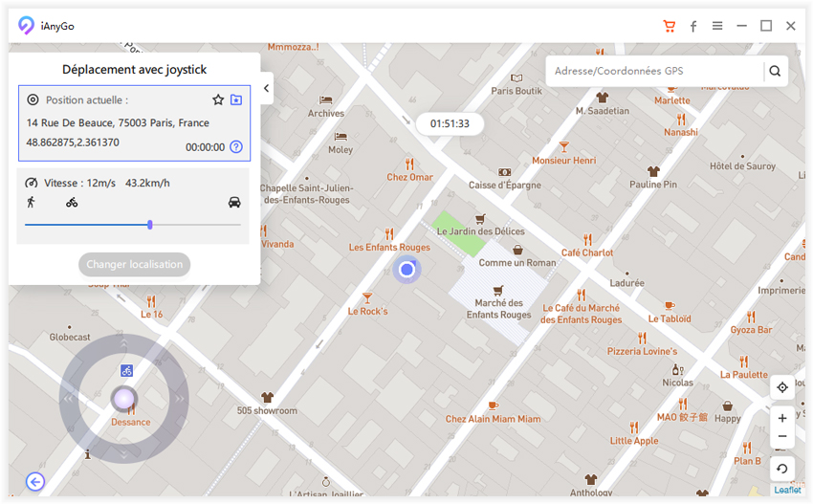Click M. Saadetian clothing marker
813x504 pixels.
pos(602,98)
